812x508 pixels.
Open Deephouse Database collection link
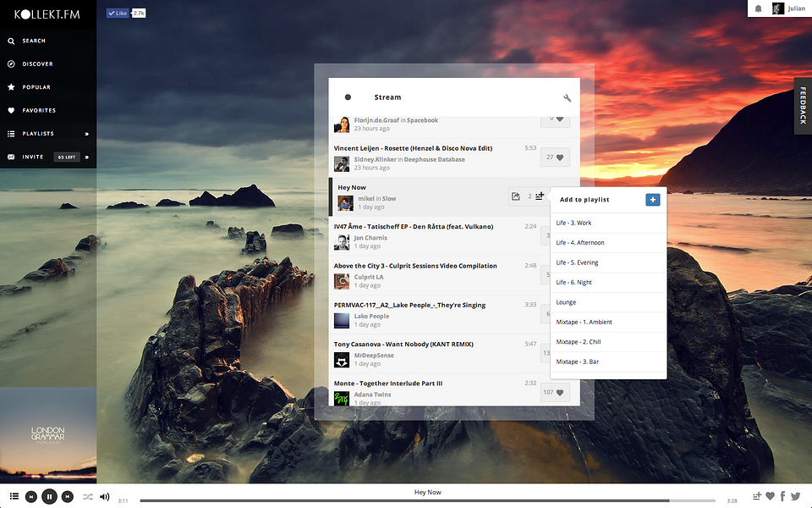click(x=434, y=160)
